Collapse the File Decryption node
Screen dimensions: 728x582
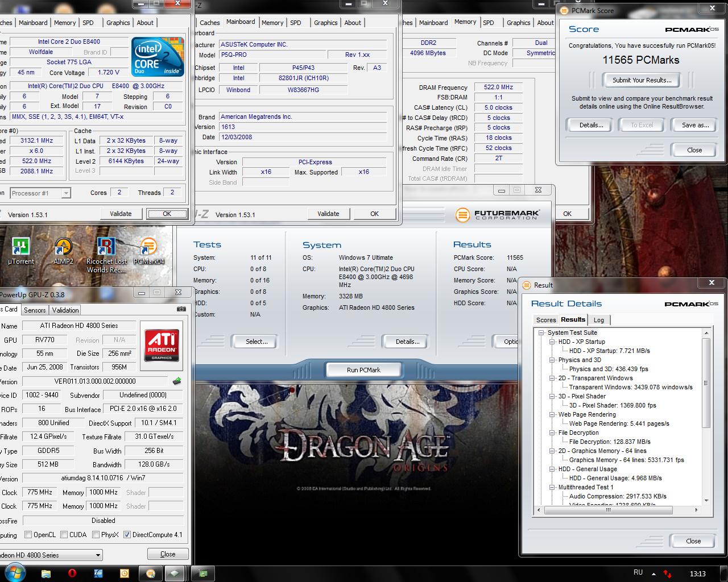tap(552, 433)
